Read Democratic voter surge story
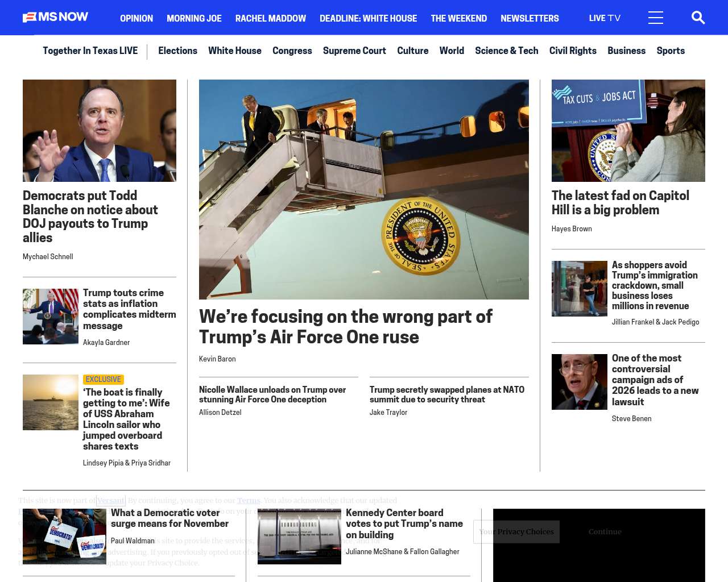Image resolution: width=728 pixels, height=582 pixels. point(169,518)
